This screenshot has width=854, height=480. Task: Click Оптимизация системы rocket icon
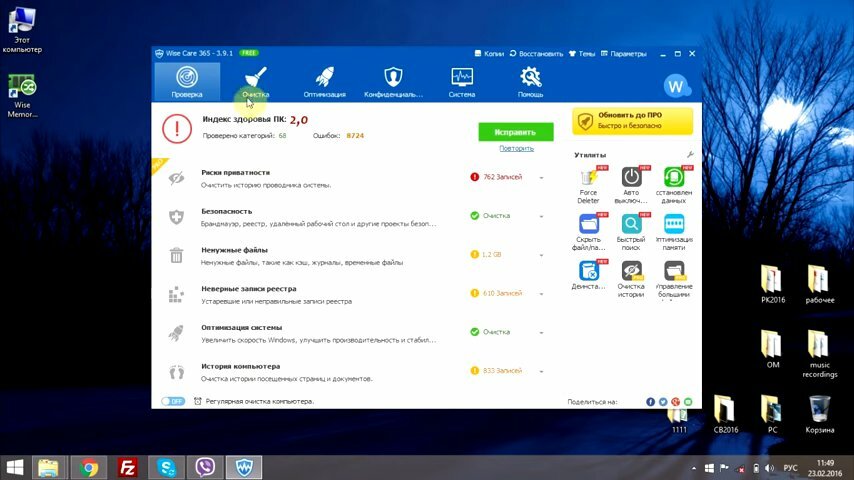tap(176, 333)
